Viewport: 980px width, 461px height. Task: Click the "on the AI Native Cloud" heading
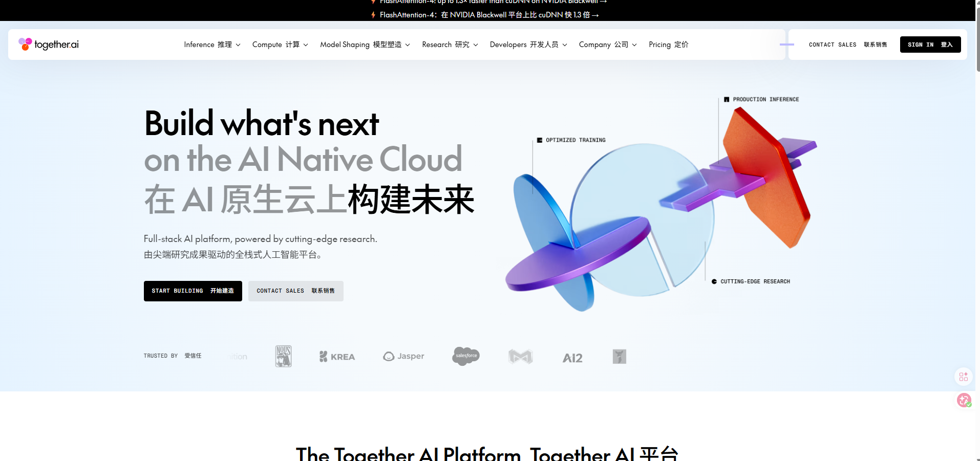(303, 160)
